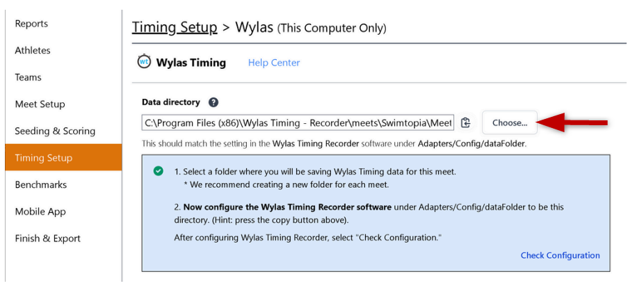This screenshot has width=644, height=288.
Task: Click the Wylas Timing stopwatch logo icon
Action: (144, 62)
